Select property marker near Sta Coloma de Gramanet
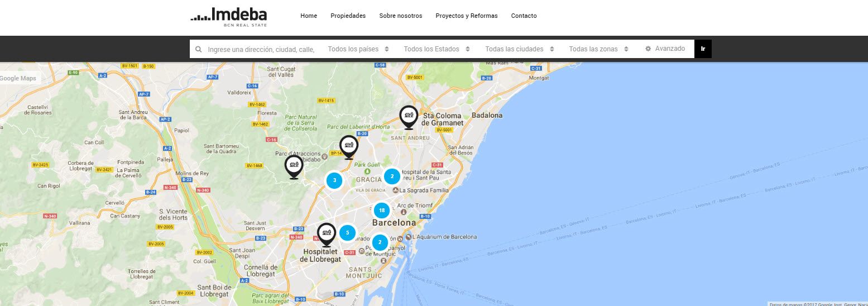 [x=409, y=117]
